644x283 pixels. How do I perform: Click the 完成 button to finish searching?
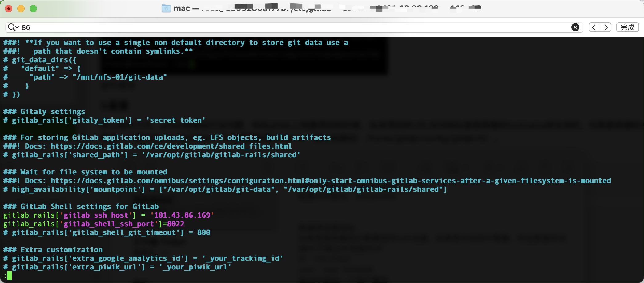coord(627,27)
